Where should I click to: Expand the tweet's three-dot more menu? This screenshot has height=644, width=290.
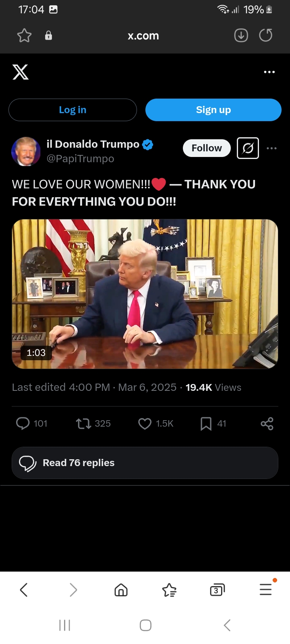272,148
